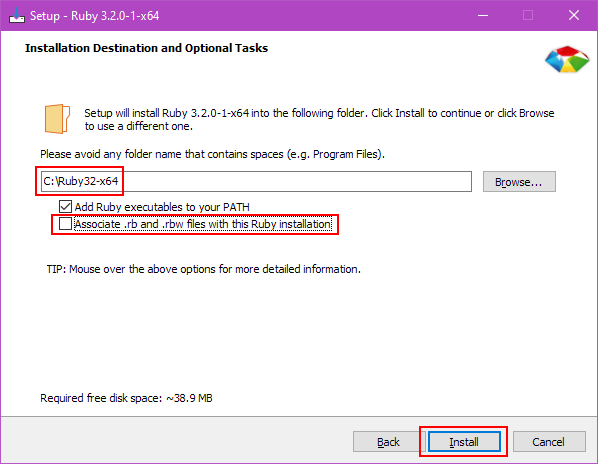Close the Ruby setup window
The image size is (598, 464).
(x=574, y=15)
